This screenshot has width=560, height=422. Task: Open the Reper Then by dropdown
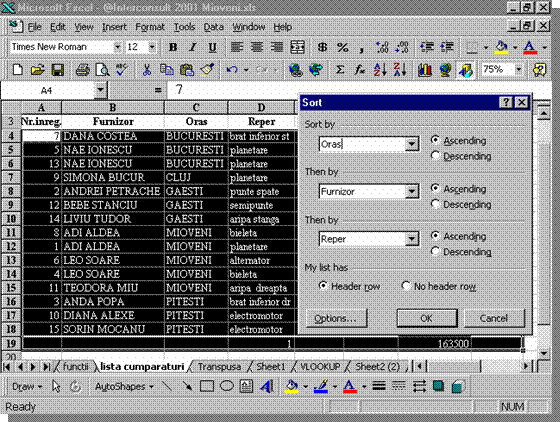tap(411, 239)
